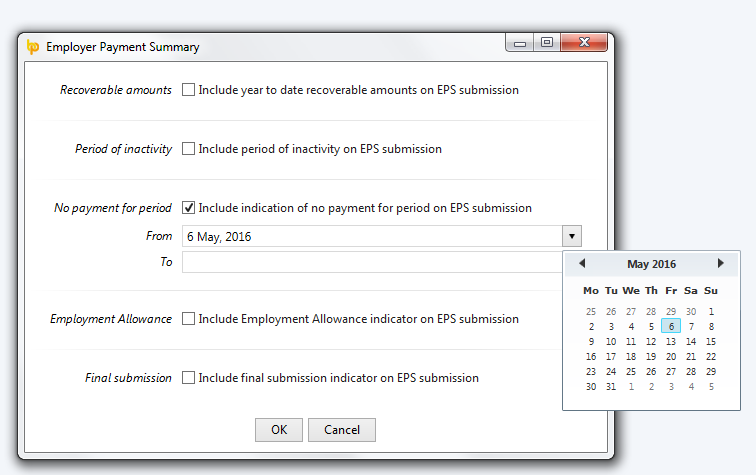Pick date 13 in the calendar
The width and height of the screenshot is (756, 475).
(671, 341)
